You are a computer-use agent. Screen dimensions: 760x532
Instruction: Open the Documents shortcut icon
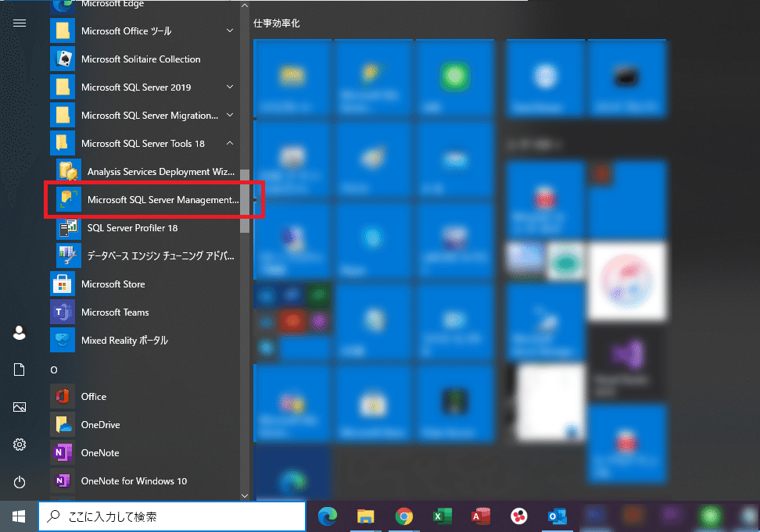point(20,370)
